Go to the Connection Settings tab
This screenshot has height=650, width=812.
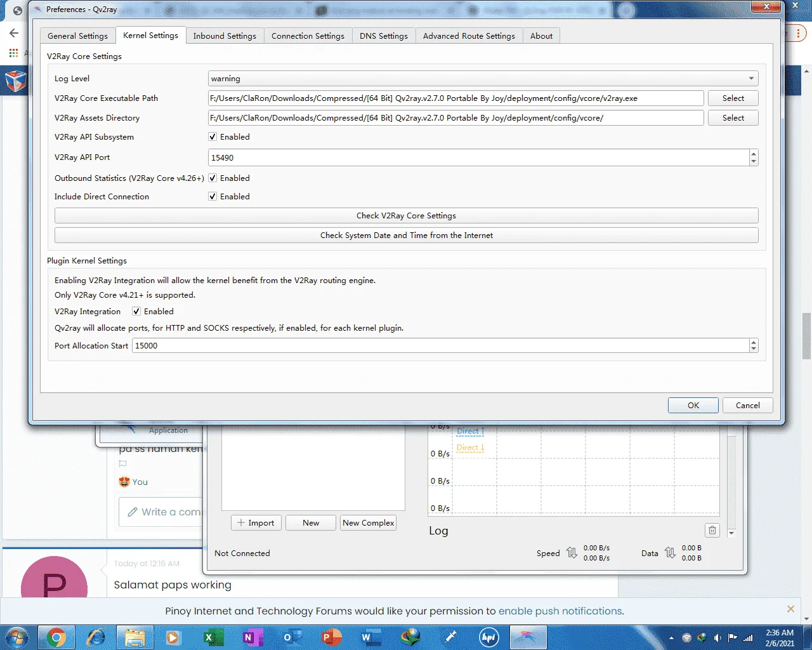point(308,36)
